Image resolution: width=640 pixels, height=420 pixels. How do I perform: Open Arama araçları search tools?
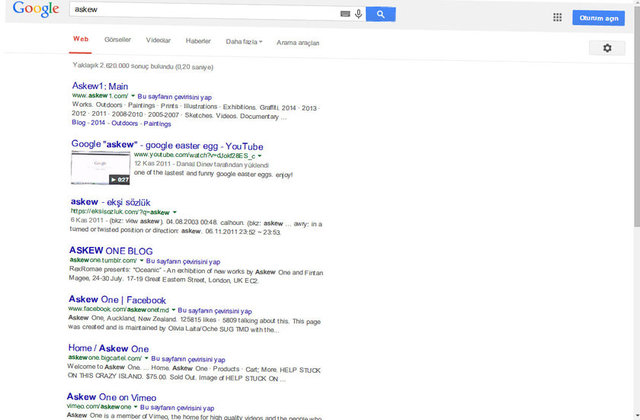coord(298,43)
